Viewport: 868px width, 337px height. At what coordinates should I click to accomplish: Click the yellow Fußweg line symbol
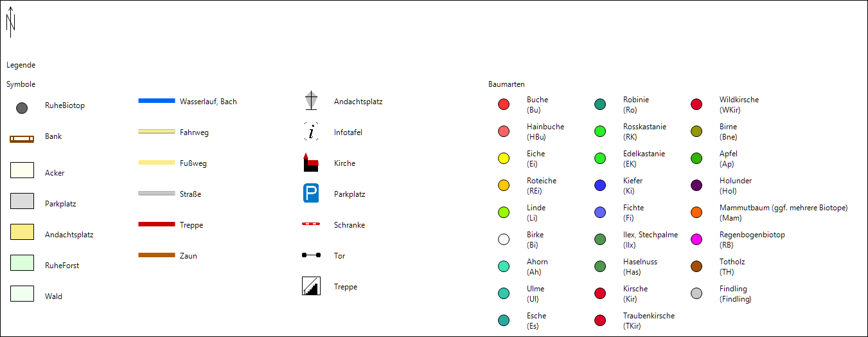point(157,162)
